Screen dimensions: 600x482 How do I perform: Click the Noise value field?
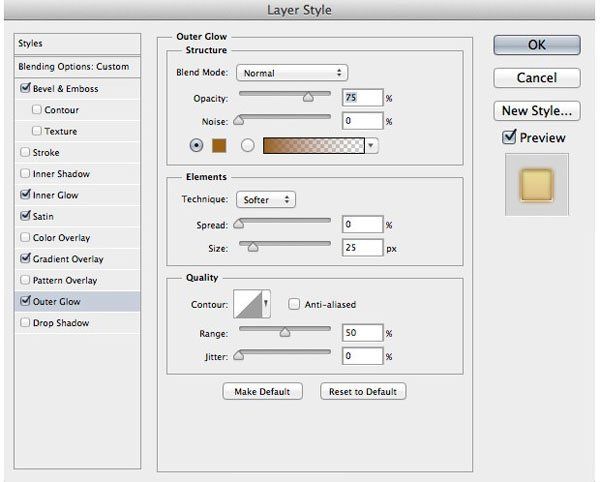click(362, 121)
